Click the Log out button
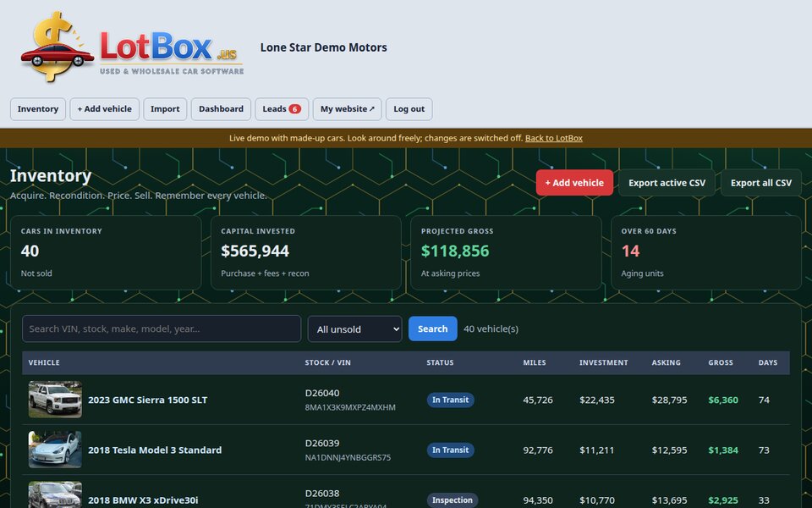This screenshot has height=508, width=812. tap(409, 109)
